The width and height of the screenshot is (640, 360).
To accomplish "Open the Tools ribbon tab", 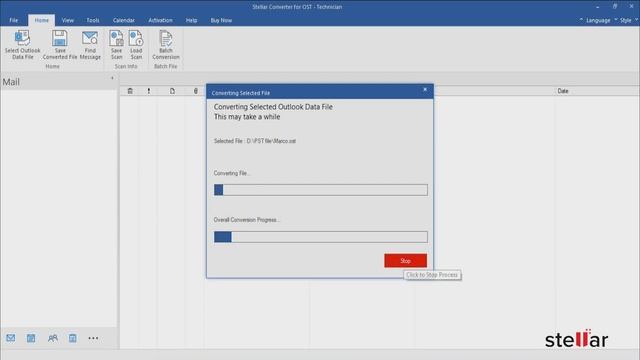I will click(93, 20).
